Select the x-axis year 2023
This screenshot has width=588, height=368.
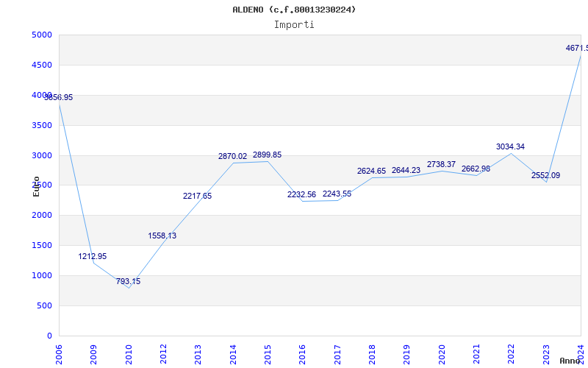(546, 355)
